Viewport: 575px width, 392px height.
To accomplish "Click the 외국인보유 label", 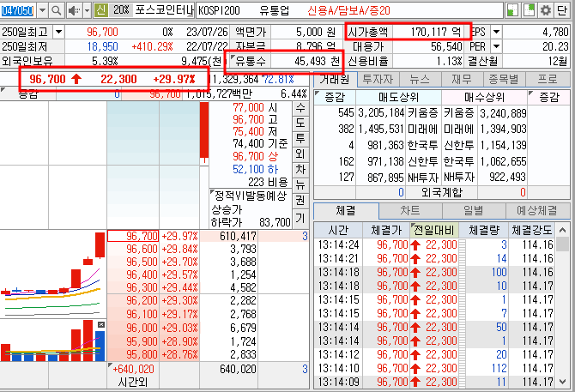I will (x=27, y=61).
